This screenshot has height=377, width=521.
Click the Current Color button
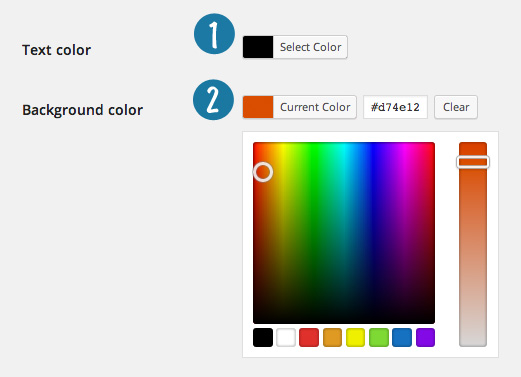tap(315, 107)
